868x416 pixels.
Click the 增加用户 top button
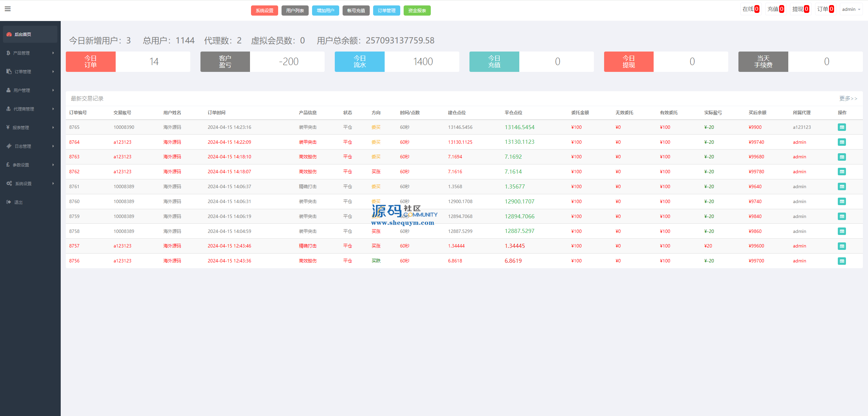325,11
